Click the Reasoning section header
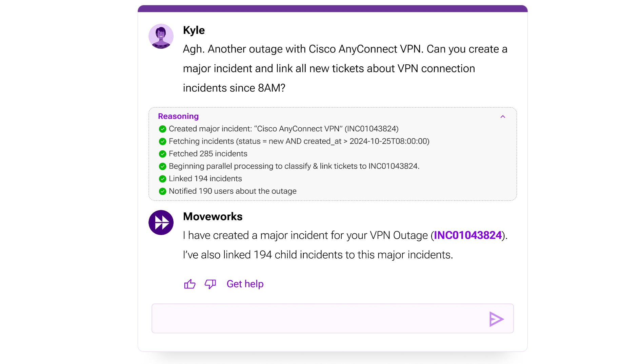The image size is (641, 364). pos(178,116)
